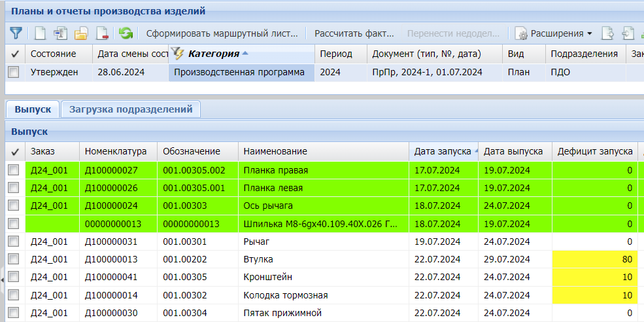Click the import document arrow icon

(x=628, y=33)
